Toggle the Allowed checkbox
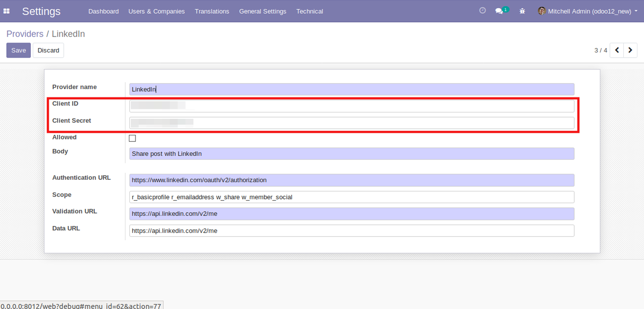644x309 pixels. 132,138
